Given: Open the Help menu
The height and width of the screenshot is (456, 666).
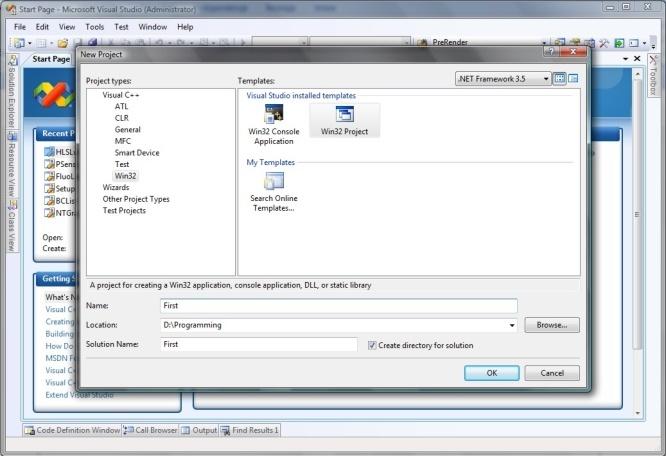Looking at the screenshot, I should (x=185, y=27).
